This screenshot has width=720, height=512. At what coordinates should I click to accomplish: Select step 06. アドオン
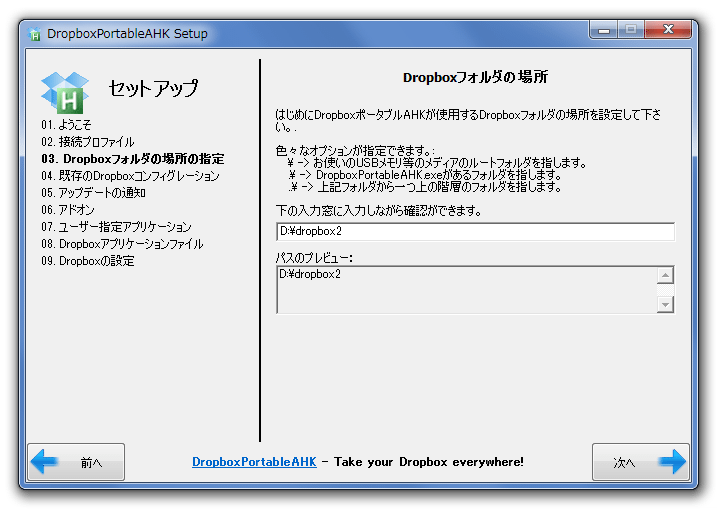pos(68,210)
